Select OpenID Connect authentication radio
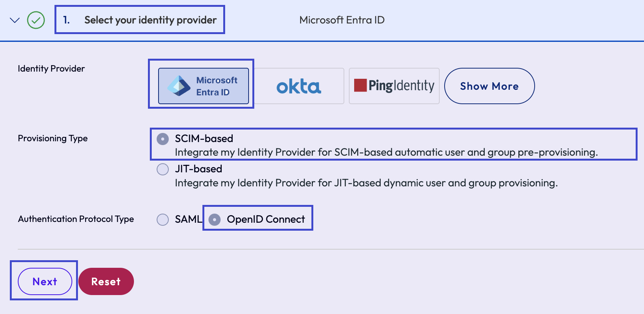644x314 pixels. pyautogui.click(x=215, y=219)
